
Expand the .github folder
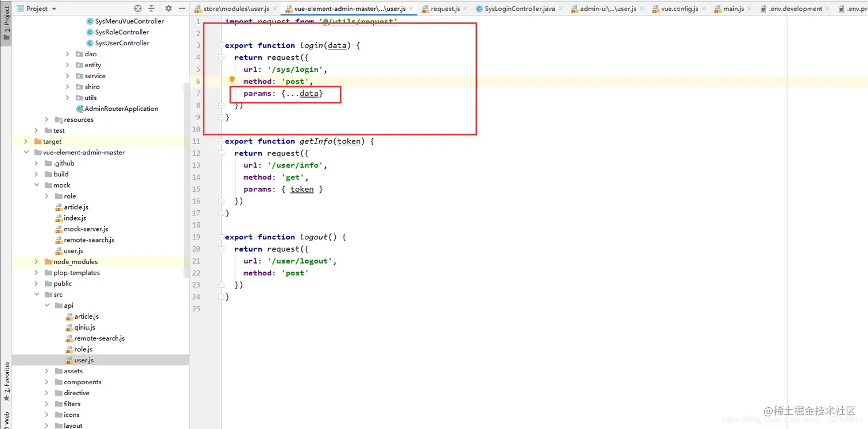(37, 163)
